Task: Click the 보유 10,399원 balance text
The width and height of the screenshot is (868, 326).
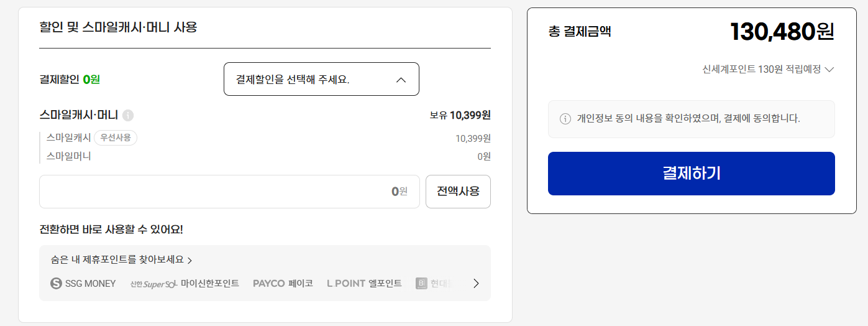Action: (460, 115)
